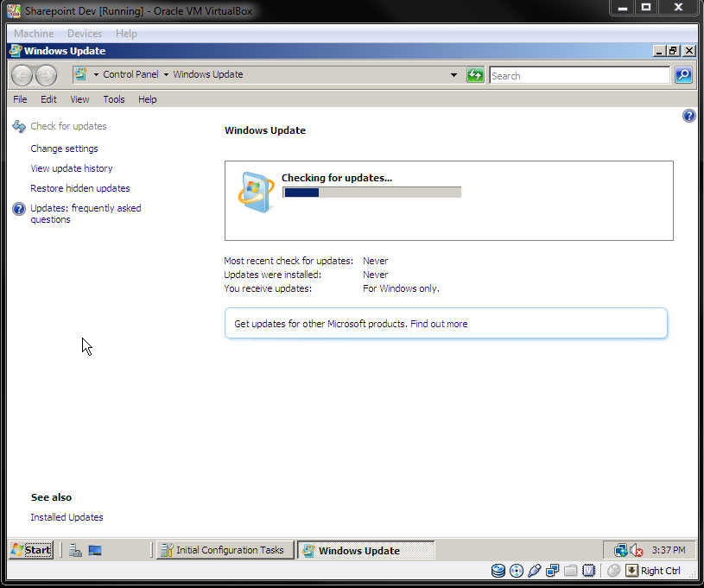Click the Find out more link
Image resolution: width=704 pixels, height=588 pixels.
click(439, 324)
